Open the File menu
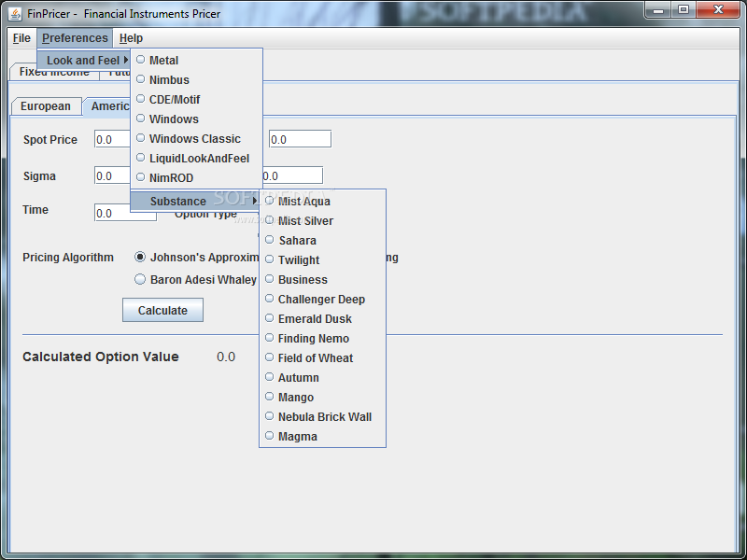747x560 pixels. click(21, 38)
